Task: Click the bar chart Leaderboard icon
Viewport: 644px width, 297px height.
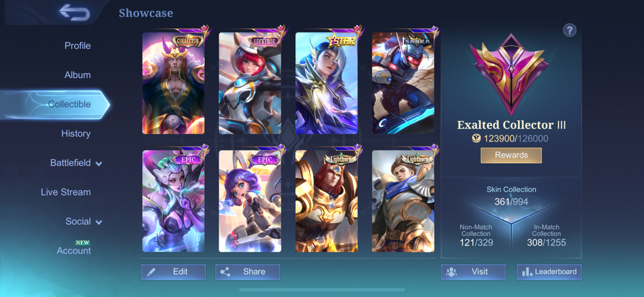Action: pyautogui.click(x=526, y=272)
